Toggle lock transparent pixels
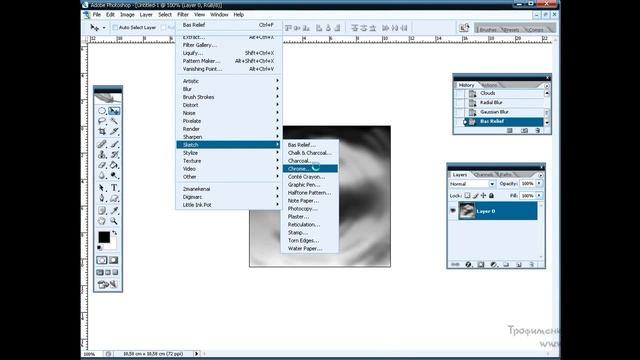 coord(467,196)
